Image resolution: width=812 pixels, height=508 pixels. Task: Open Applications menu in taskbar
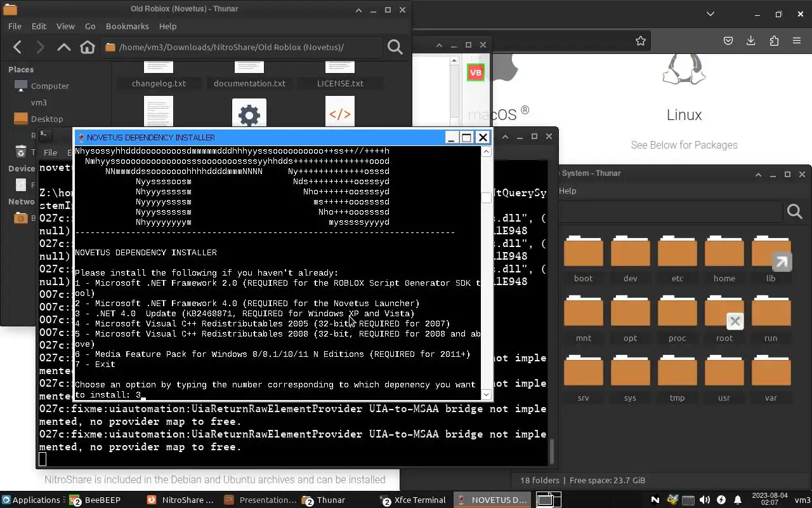(x=30, y=500)
